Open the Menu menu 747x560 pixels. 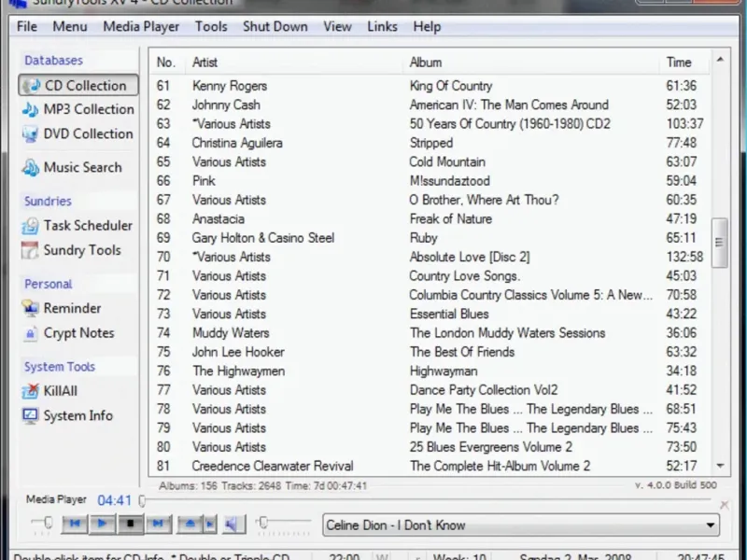(70, 27)
